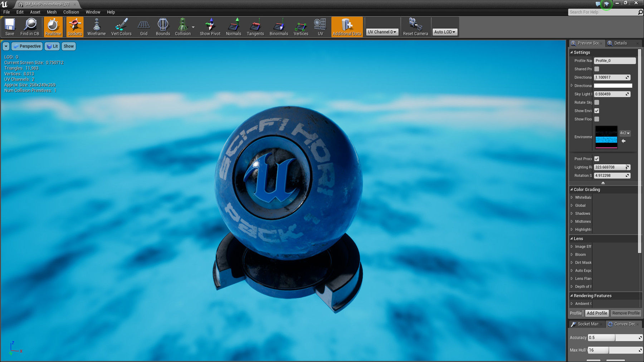644x362 pixels.
Task: Open the File menu
Action: point(6,12)
